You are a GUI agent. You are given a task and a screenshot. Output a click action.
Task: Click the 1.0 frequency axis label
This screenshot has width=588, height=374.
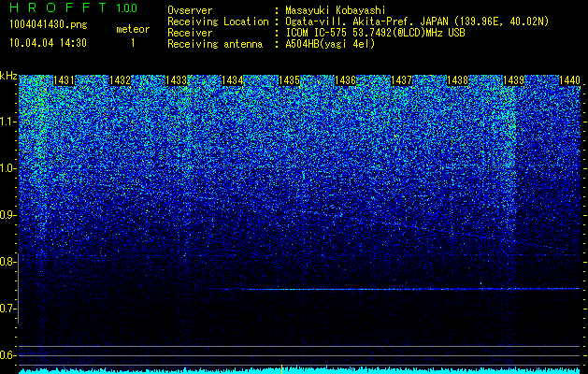coord(7,168)
